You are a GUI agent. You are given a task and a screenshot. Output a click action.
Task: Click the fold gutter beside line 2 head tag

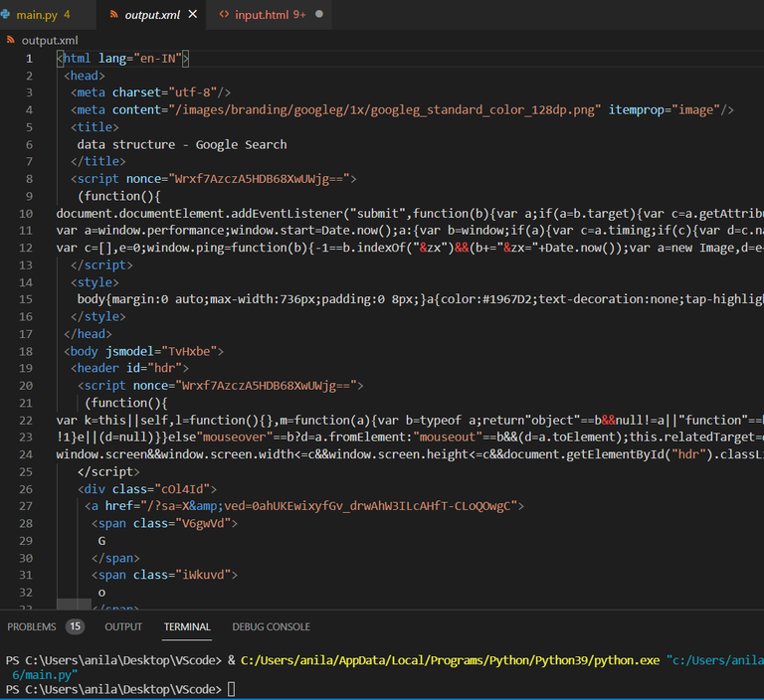[x=46, y=76]
